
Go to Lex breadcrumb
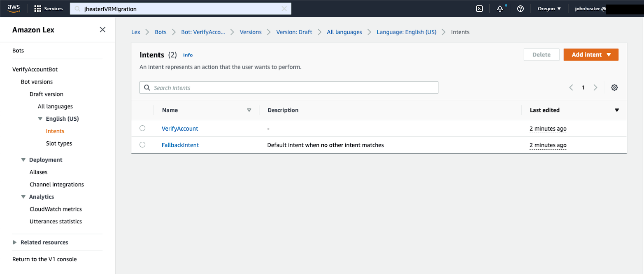tap(136, 32)
